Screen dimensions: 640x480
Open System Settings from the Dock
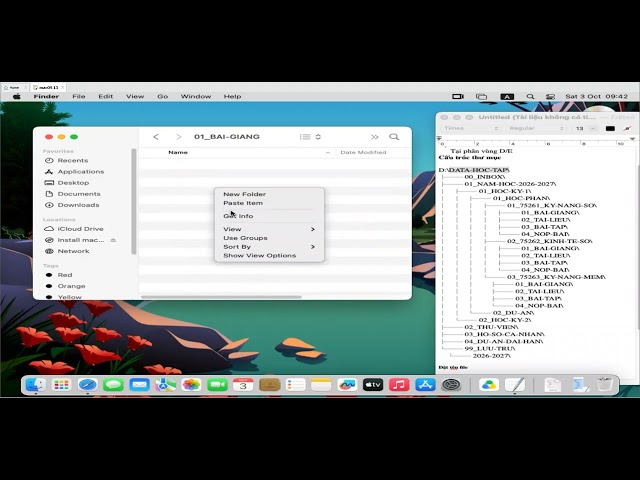[451, 384]
